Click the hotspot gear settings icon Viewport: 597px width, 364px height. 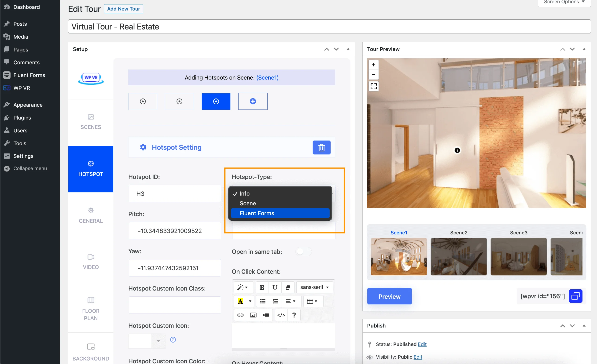point(144,147)
